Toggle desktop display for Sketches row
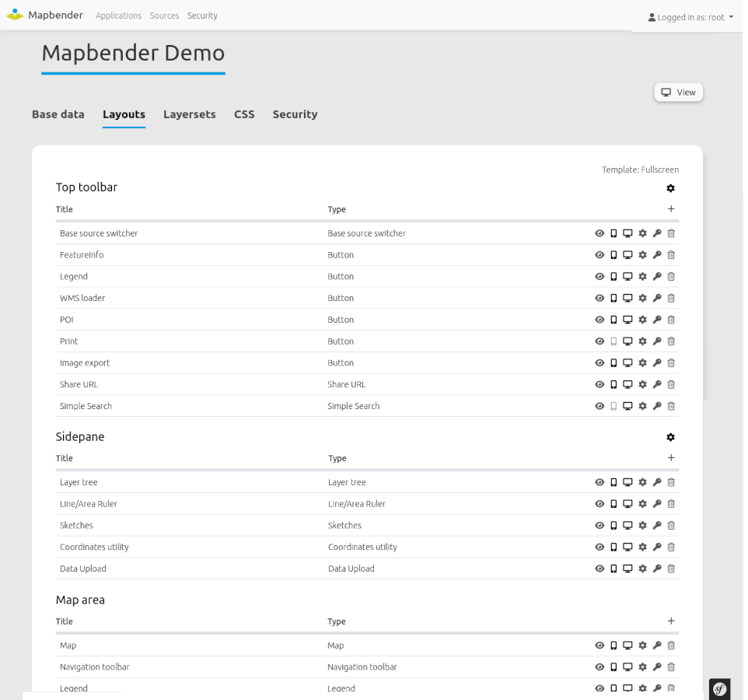 [x=627, y=525]
